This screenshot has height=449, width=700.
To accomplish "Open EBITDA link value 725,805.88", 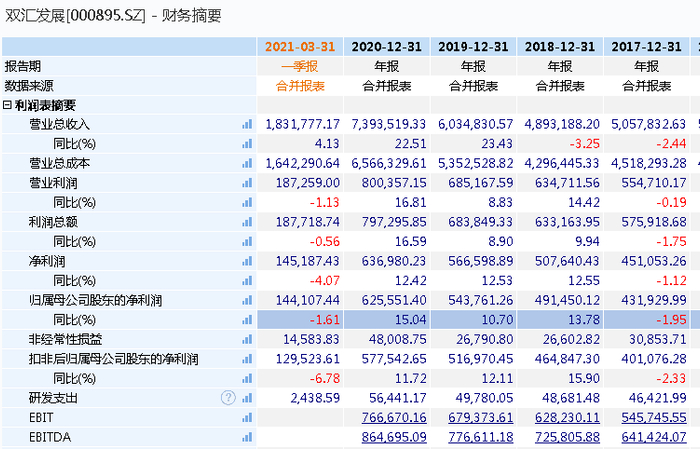I will (567, 437).
